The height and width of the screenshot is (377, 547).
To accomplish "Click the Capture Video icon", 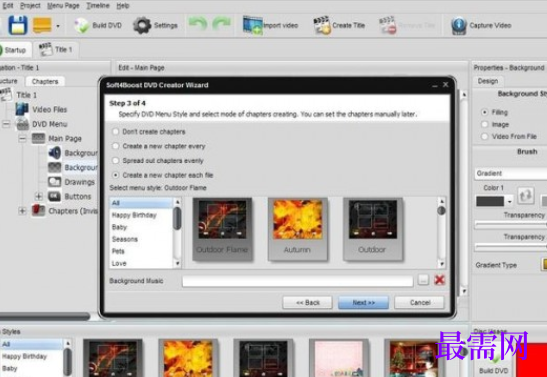I will (459, 25).
